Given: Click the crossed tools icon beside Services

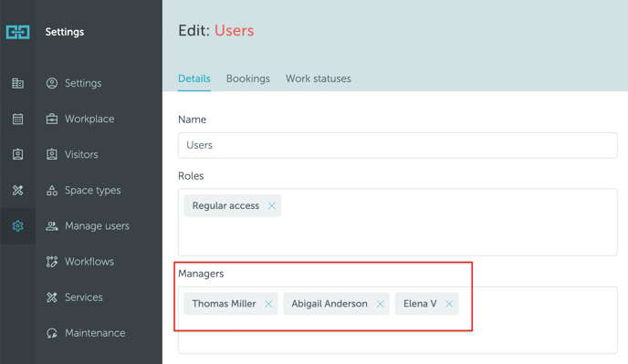Looking at the screenshot, I should pyautogui.click(x=52, y=297).
